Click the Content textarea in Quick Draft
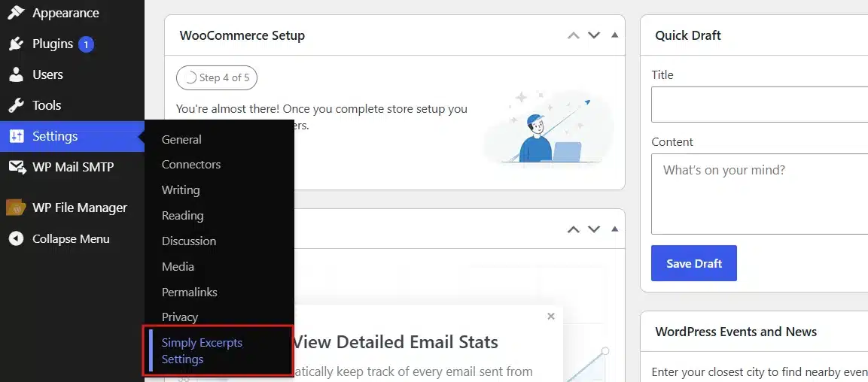This screenshot has width=868, height=382. pos(760,194)
